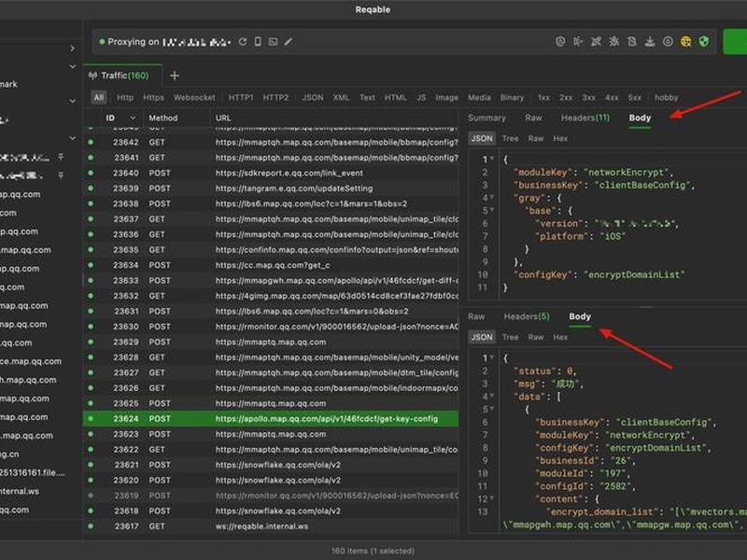Click the lower pin icon in sidebar
The image size is (747, 560).
click(x=61, y=175)
